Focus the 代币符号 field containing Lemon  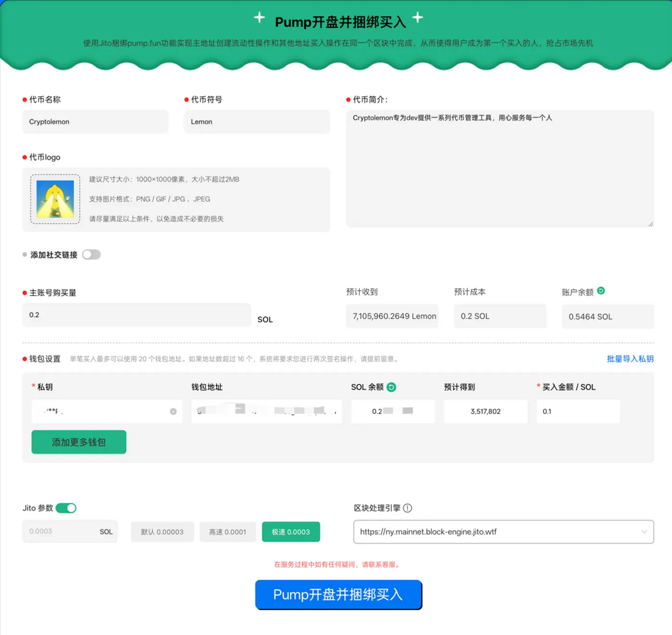pyautogui.click(x=257, y=122)
